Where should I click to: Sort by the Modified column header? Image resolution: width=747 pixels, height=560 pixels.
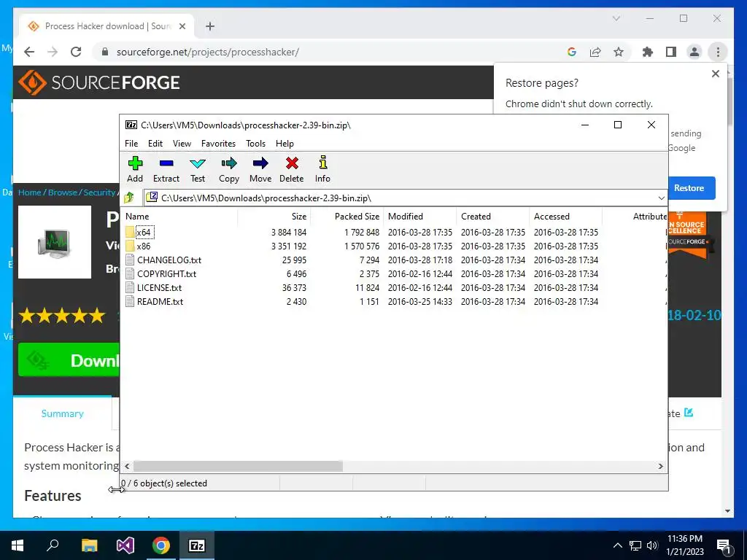pyautogui.click(x=419, y=216)
